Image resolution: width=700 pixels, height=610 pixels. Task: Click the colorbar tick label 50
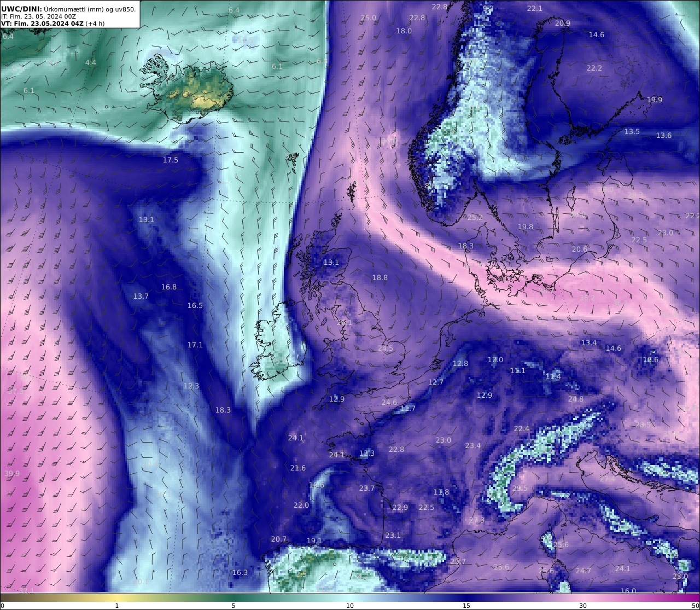coord(696,606)
